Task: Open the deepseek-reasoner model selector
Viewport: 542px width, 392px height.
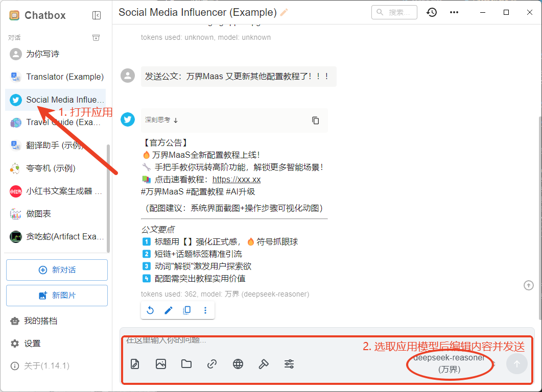Action: click(449, 363)
